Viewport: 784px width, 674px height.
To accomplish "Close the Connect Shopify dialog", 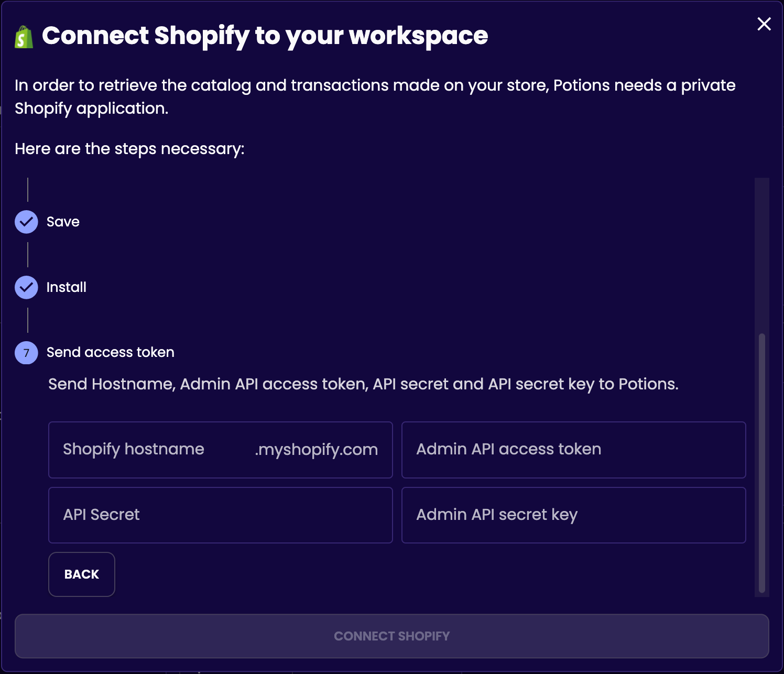I will coord(764,24).
